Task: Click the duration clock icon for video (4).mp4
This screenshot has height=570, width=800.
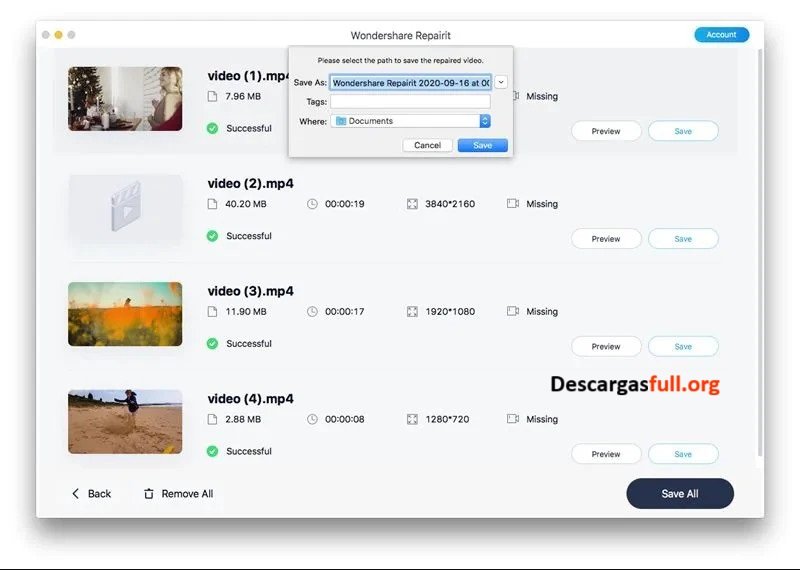Action: (312, 419)
